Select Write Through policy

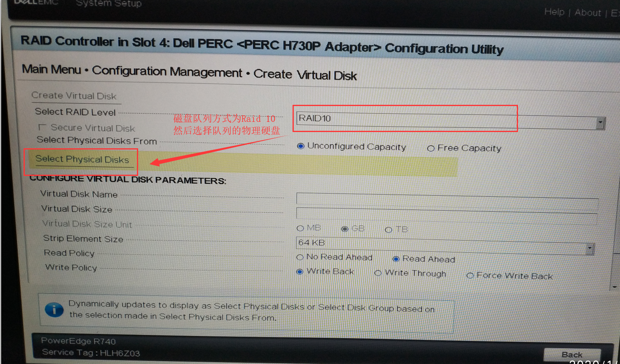tap(378, 273)
